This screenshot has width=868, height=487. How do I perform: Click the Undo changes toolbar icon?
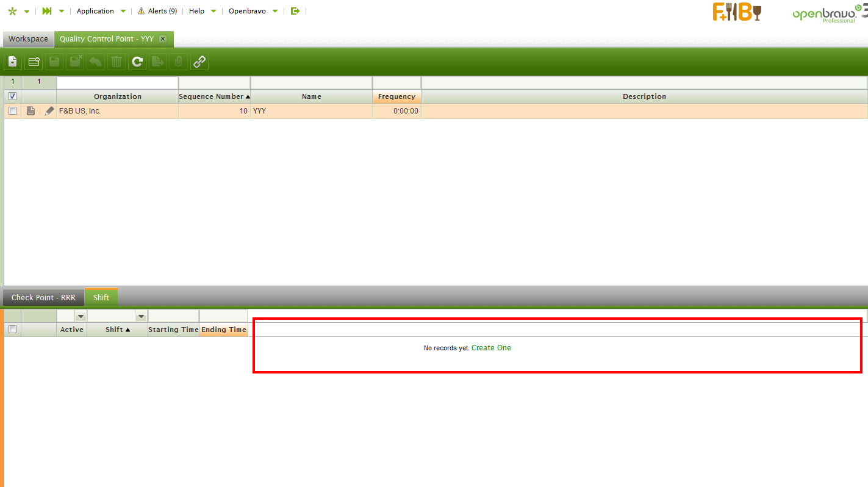[x=96, y=62]
